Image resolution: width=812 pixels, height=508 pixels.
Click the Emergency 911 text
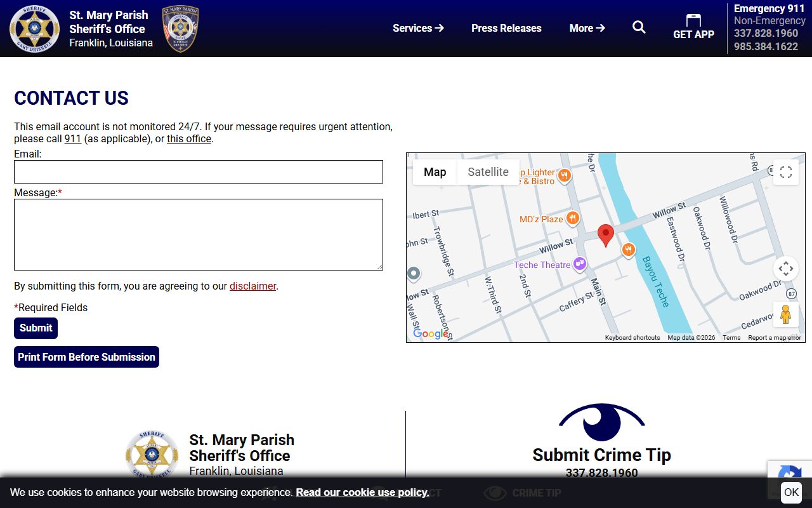(x=769, y=8)
